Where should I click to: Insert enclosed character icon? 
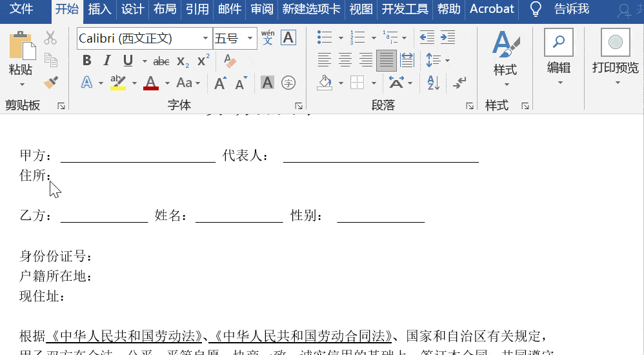click(x=288, y=83)
